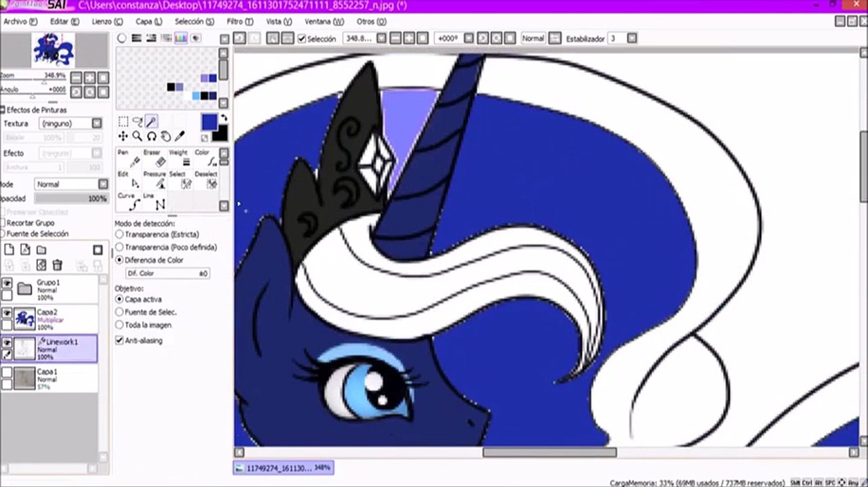Screen dimensions: 868x487
Task: Choose the Eraser linework tool
Action: pos(154,158)
